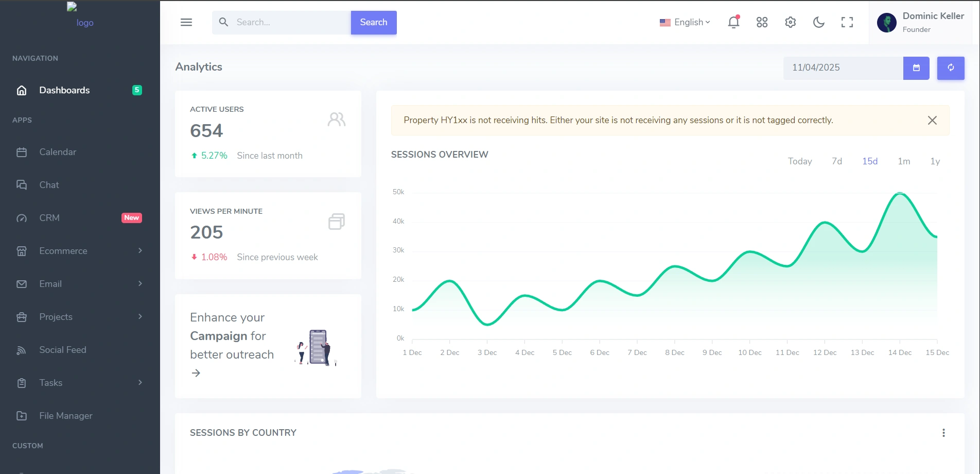The image size is (980, 474).
Task: Open the settings gear in top bar
Action: pyautogui.click(x=790, y=22)
